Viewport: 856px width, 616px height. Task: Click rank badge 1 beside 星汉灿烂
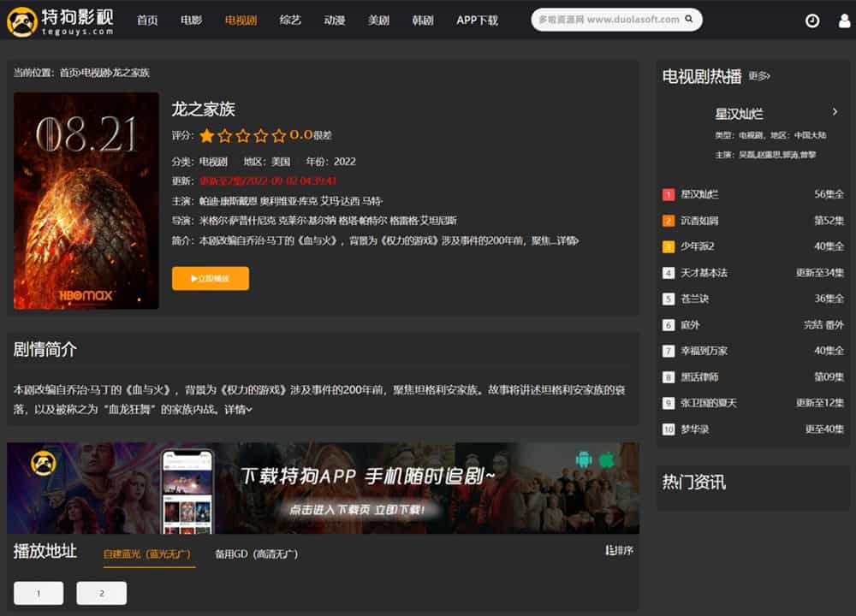669,194
